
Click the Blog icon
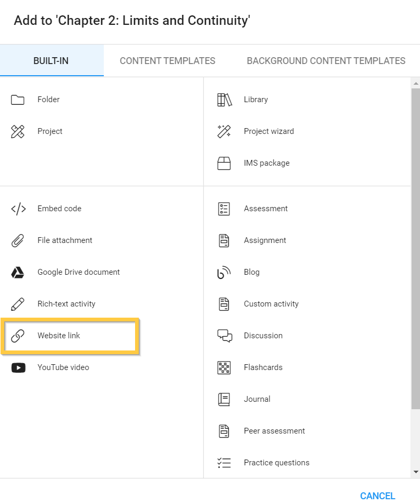(x=224, y=272)
